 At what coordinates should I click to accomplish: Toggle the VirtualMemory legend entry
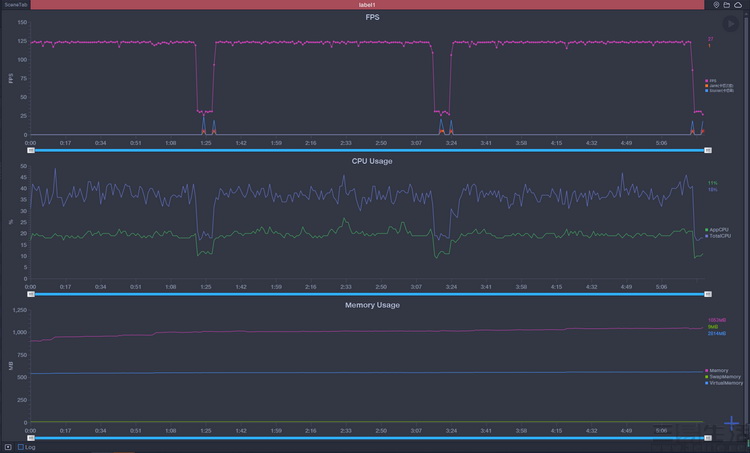tap(724, 383)
